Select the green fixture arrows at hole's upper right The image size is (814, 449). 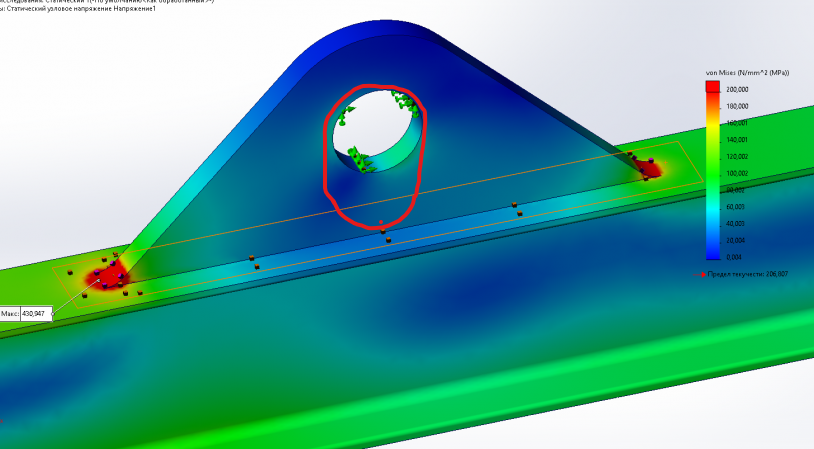403,101
